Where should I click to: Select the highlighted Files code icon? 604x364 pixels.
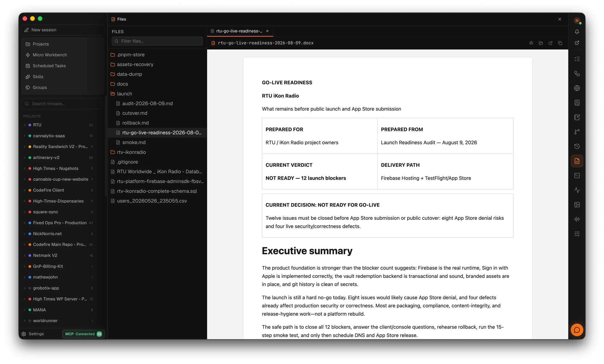(x=577, y=161)
